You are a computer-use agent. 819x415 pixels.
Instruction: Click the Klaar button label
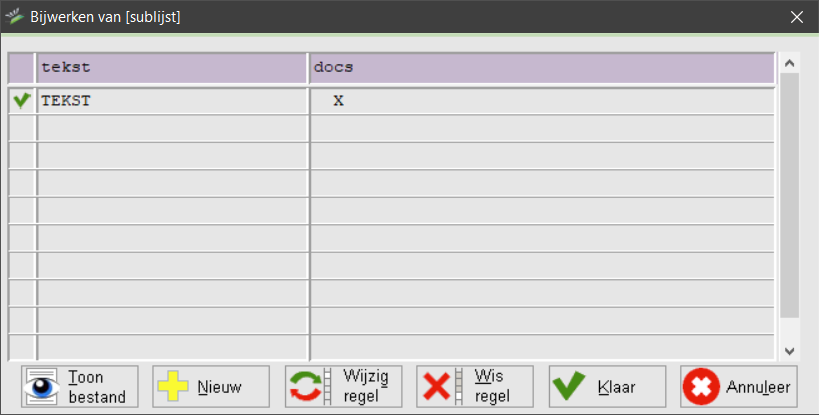[616, 387]
